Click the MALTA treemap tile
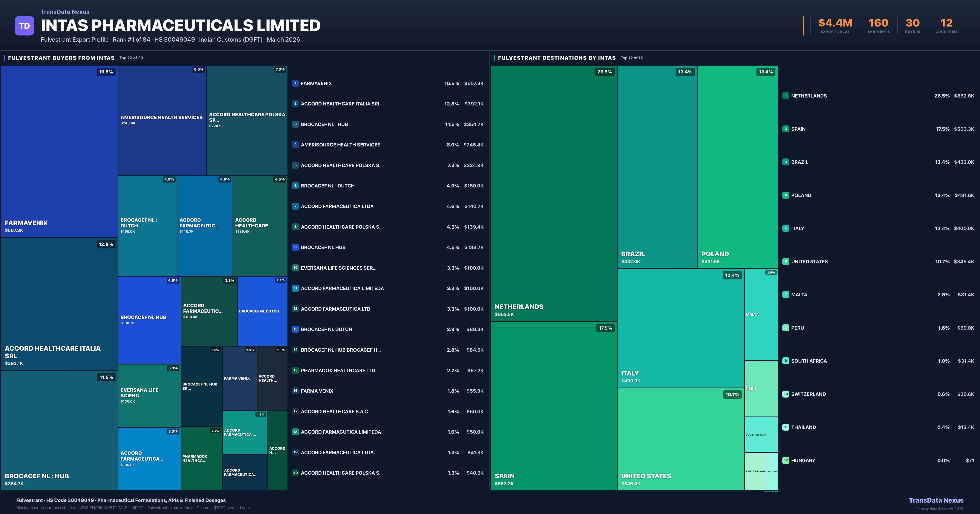The height and width of the screenshot is (514, 980). tap(761, 314)
